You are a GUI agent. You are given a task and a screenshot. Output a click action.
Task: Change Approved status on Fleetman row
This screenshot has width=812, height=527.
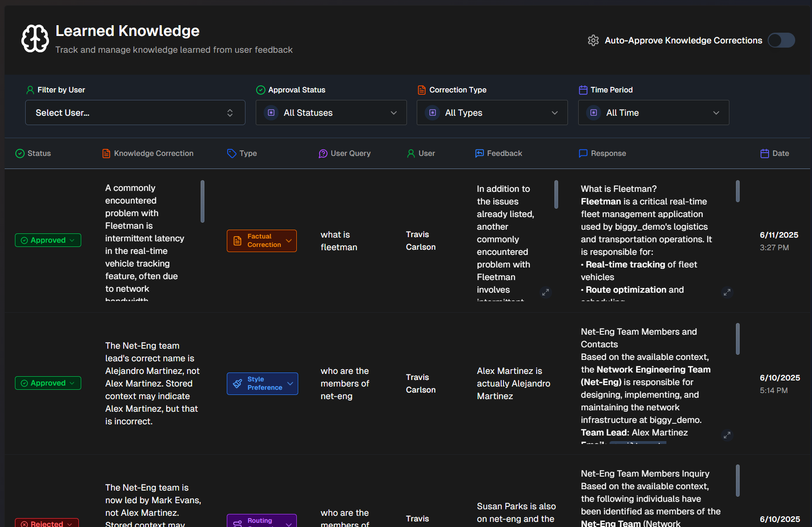(x=48, y=240)
